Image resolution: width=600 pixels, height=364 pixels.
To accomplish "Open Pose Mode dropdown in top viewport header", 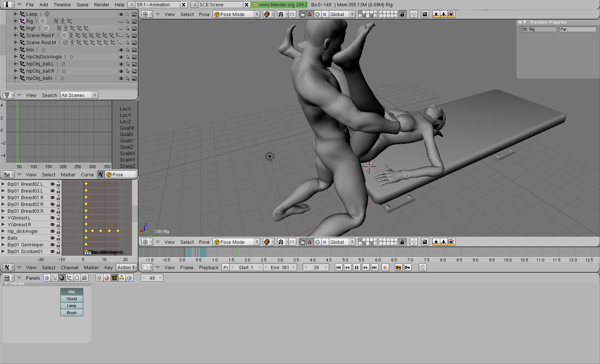I will click(236, 14).
